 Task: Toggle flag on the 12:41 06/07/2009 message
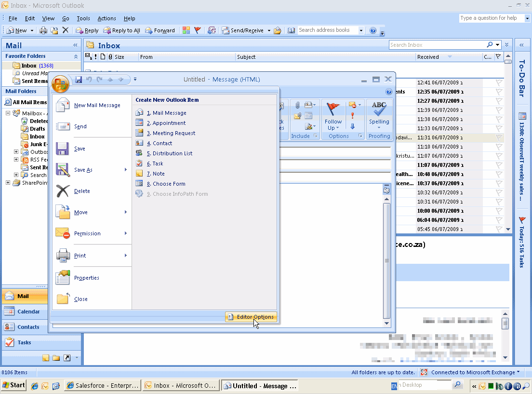click(x=499, y=82)
